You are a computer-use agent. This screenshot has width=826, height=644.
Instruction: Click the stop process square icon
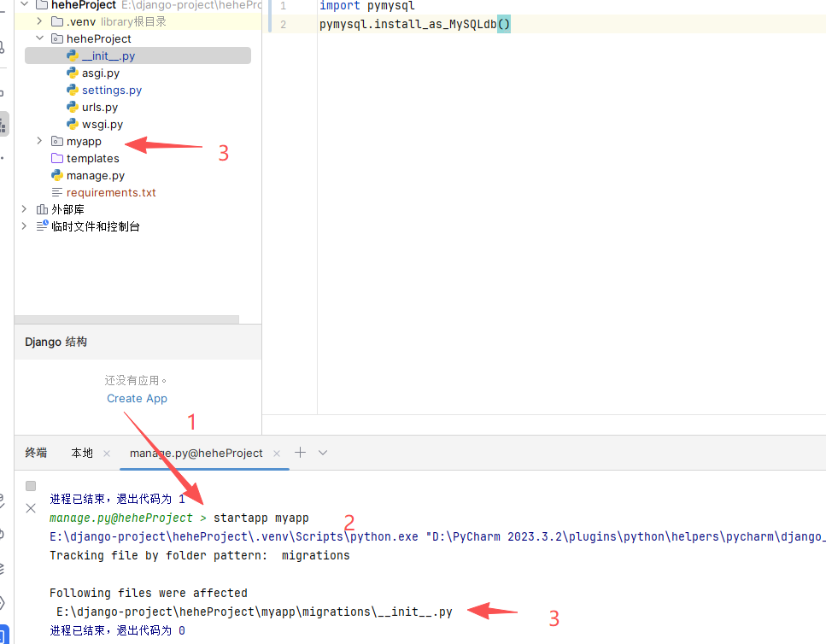[31, 486]
